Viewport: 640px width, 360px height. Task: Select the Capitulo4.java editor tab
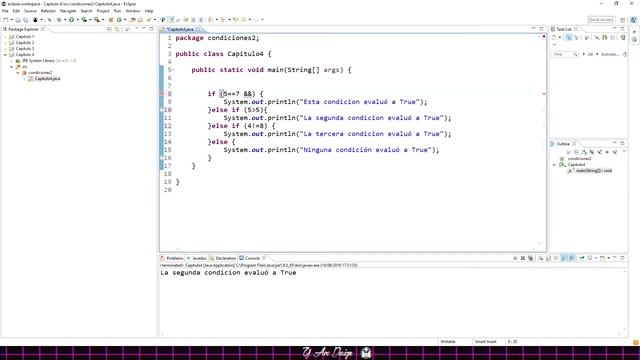180,29
